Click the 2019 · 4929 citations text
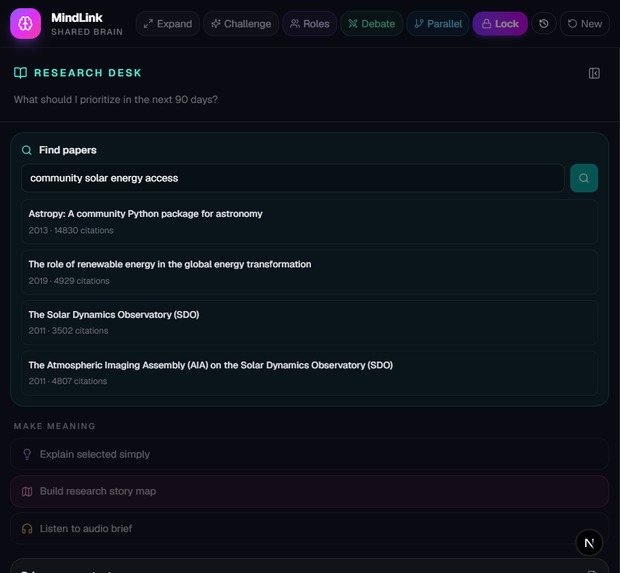 [69, 281]
